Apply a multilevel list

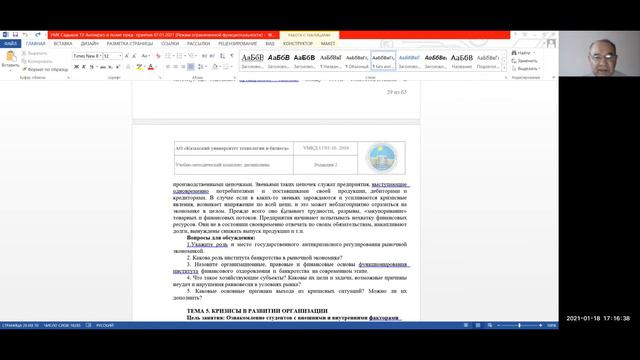click(x=192, y=56)
